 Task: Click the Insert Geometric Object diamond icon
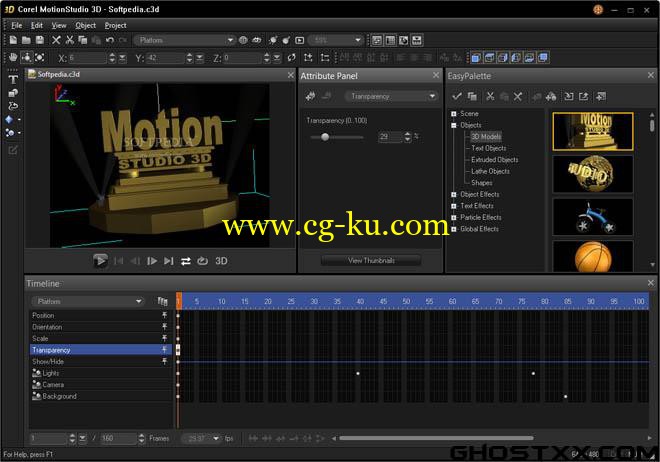point(10,119)
